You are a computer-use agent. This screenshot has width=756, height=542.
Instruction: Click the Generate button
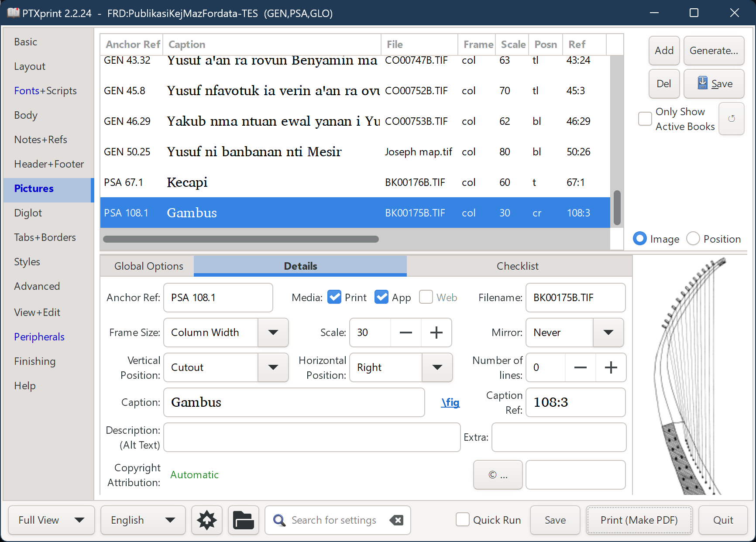tap(714, 51)
